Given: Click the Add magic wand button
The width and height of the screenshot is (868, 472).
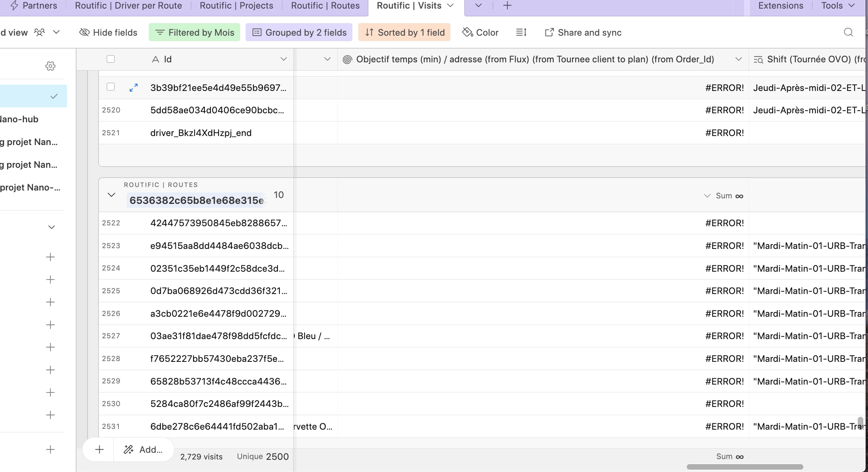Looking at the screenshot, I should pyautogui.click(x=143, y=450).
